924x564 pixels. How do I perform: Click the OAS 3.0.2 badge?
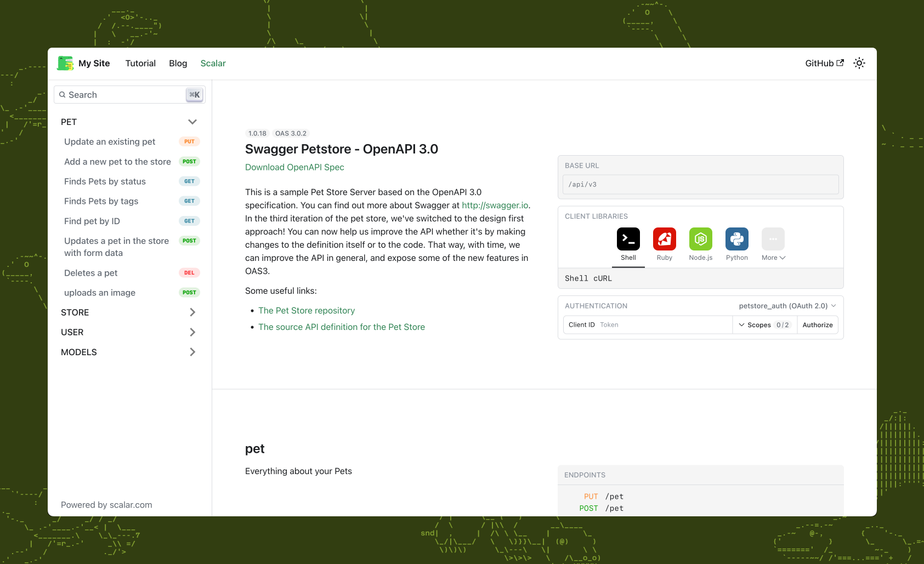291,133
